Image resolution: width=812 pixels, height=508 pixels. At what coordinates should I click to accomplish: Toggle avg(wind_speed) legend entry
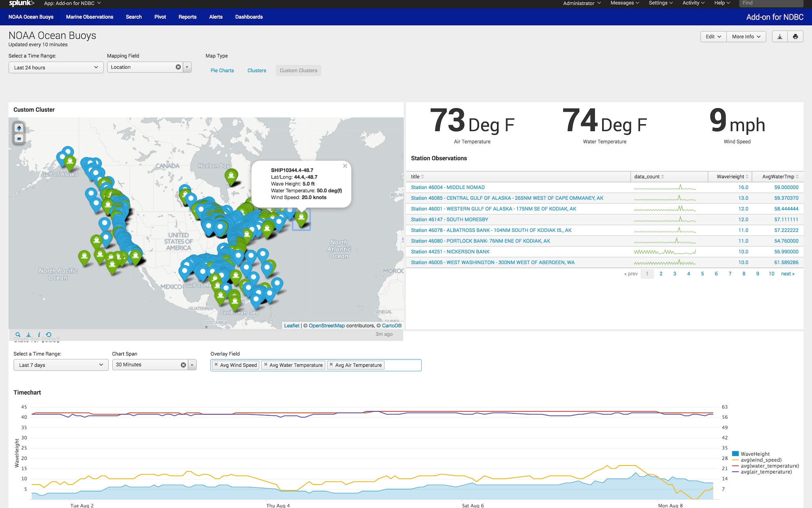(x=757, y=460)
